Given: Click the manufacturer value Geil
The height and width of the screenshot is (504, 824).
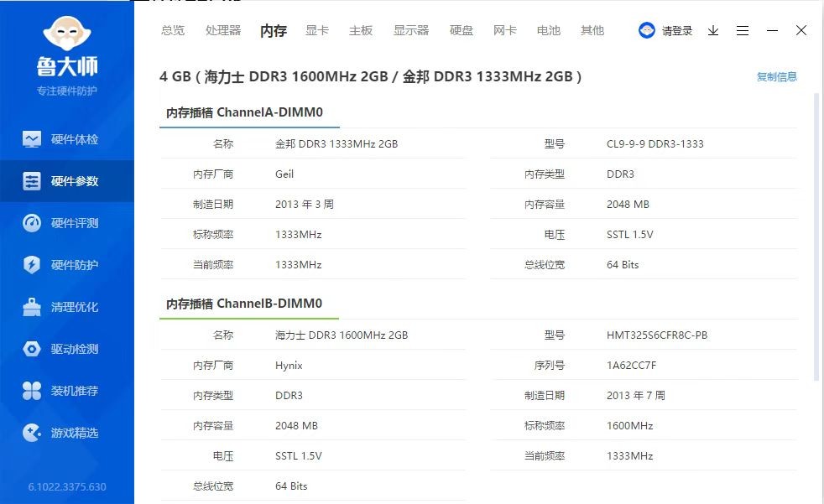Looking at the screenshot, I should (284, 174).
